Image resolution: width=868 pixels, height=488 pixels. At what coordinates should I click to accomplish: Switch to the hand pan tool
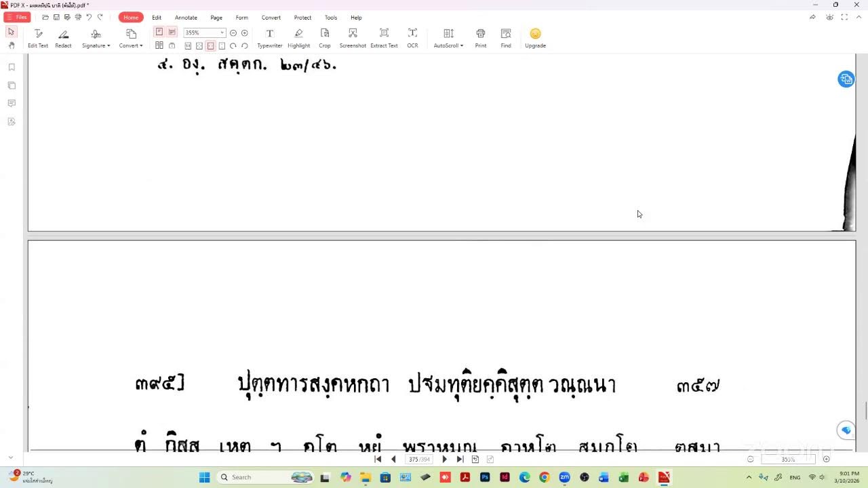pos(11,45)
